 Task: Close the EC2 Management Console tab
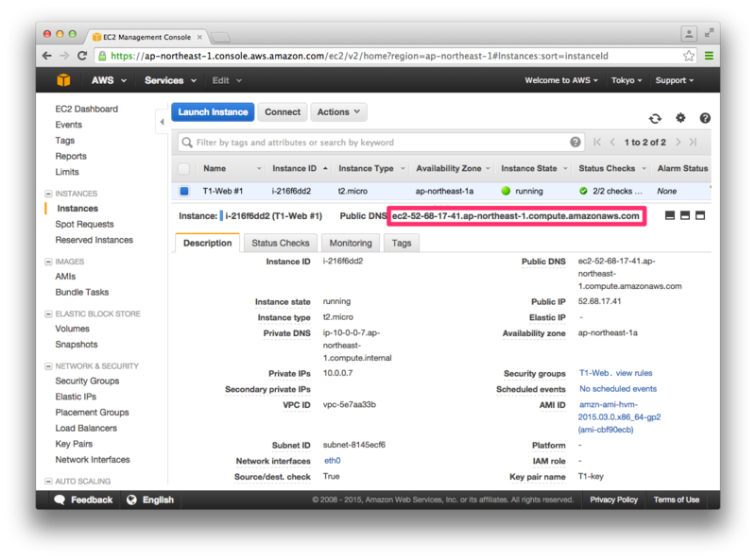pyautogui.click(x=199, y=37)
